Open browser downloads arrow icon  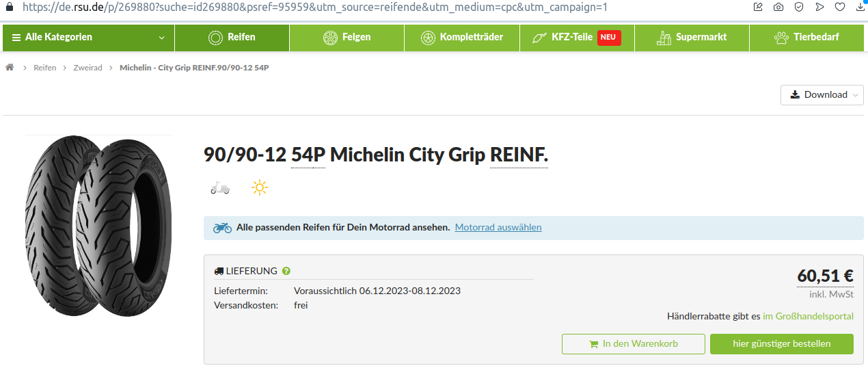coord(860,8)
